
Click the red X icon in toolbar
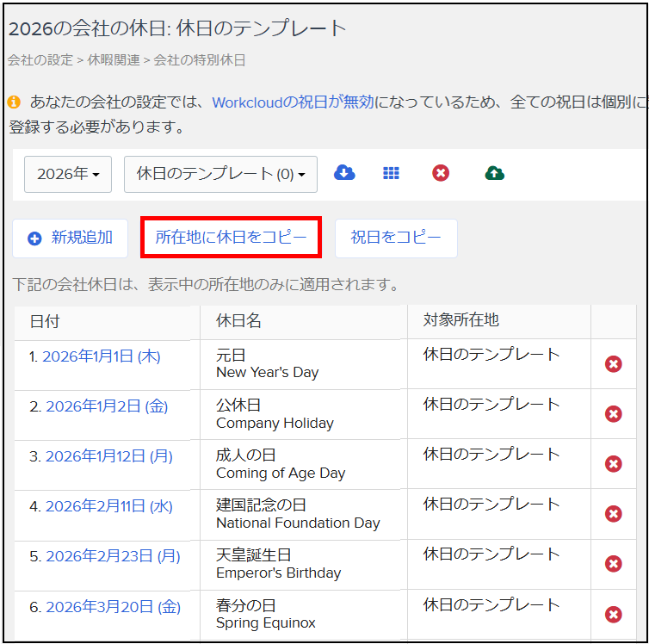[441, 173]
